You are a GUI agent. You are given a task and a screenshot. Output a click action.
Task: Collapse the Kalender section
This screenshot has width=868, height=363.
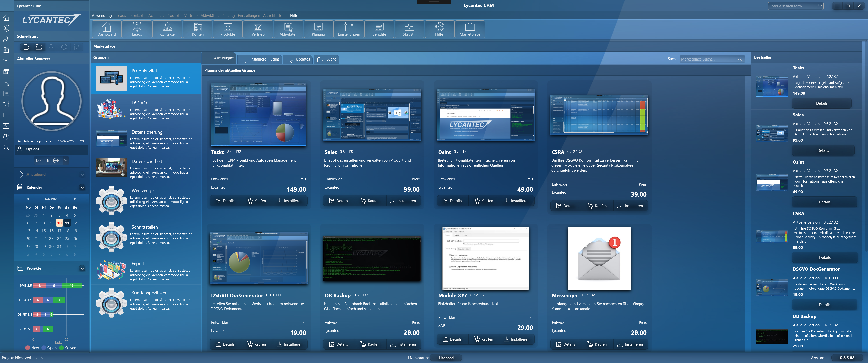click(82, 187)
